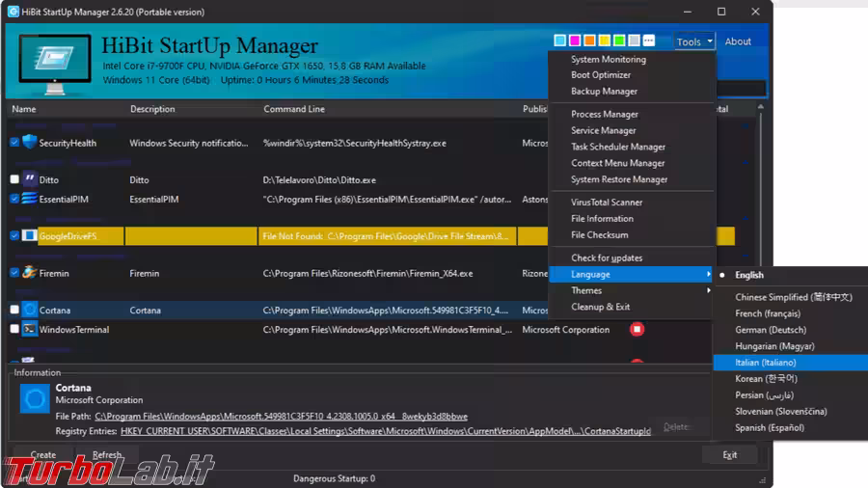
Task: Expand the Themes submenu
Action: coord(586,290)
